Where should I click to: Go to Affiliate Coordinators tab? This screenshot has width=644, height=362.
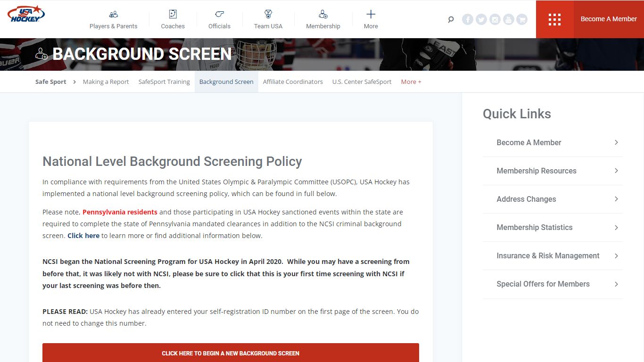pos(293,82)
